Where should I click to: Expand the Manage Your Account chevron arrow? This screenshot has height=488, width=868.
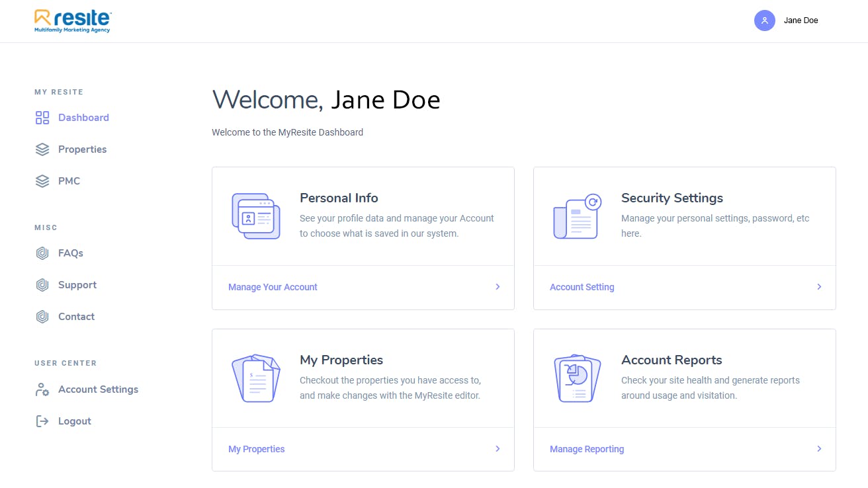(498, 287)
